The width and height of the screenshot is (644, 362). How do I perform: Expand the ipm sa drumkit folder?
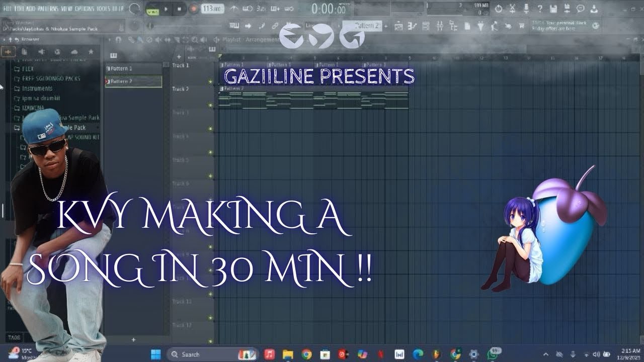36,98
